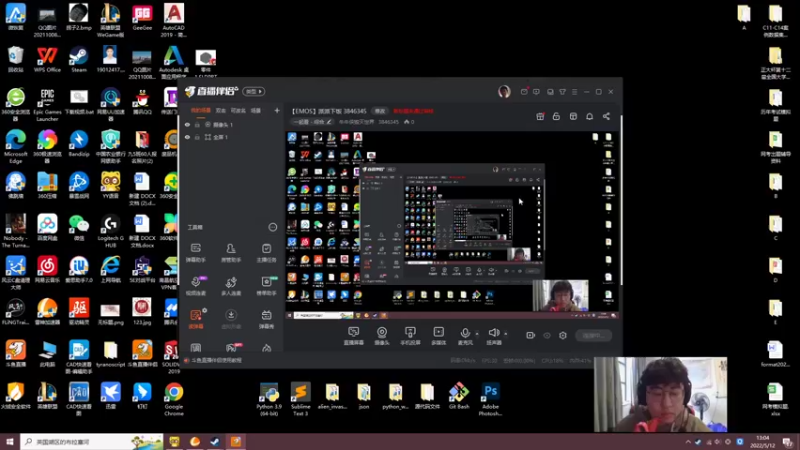Add 直播屏幕 screen capture source
Viewport: 800px width, 450px height.
coord(353,336)
